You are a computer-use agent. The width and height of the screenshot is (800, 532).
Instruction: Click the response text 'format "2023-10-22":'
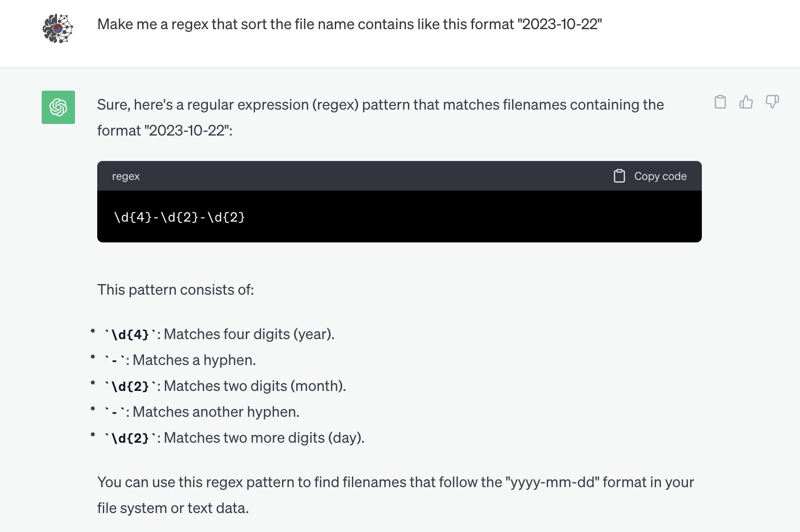[165, 130]
